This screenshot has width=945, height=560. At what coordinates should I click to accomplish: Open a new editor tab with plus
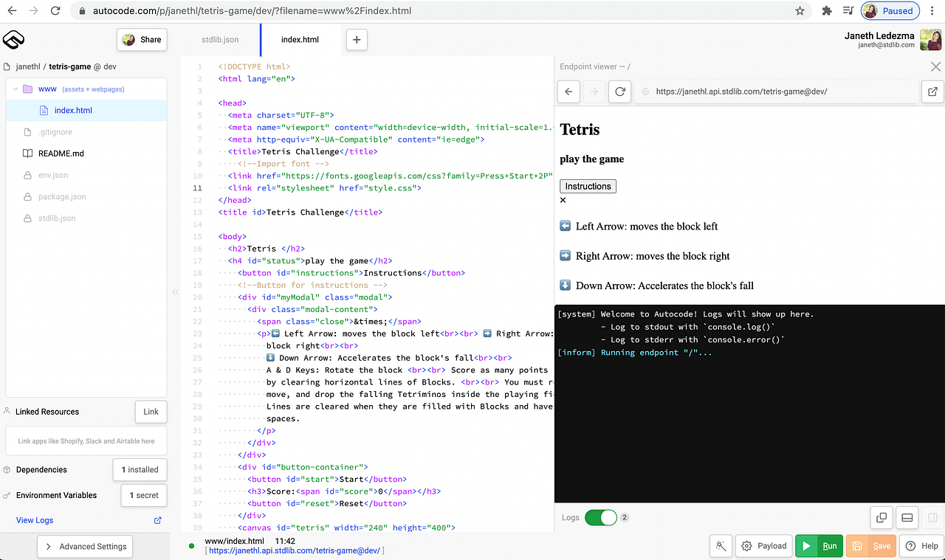(x=357, y=40)
